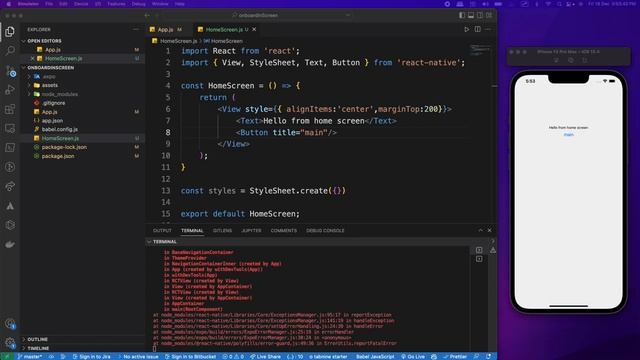Open the Accounts icon in activity bar
Screen dimensions: 640x360
[x=10, y=324]
